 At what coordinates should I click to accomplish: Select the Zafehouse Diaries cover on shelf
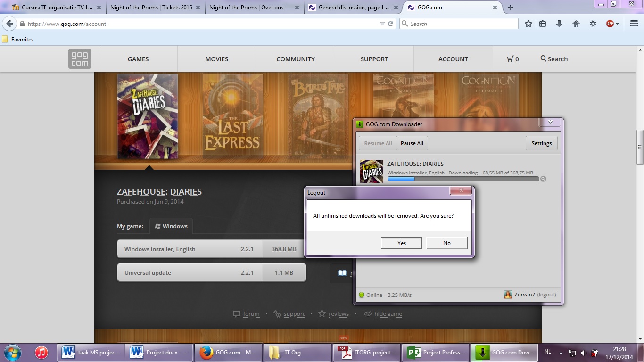[148, 116]
